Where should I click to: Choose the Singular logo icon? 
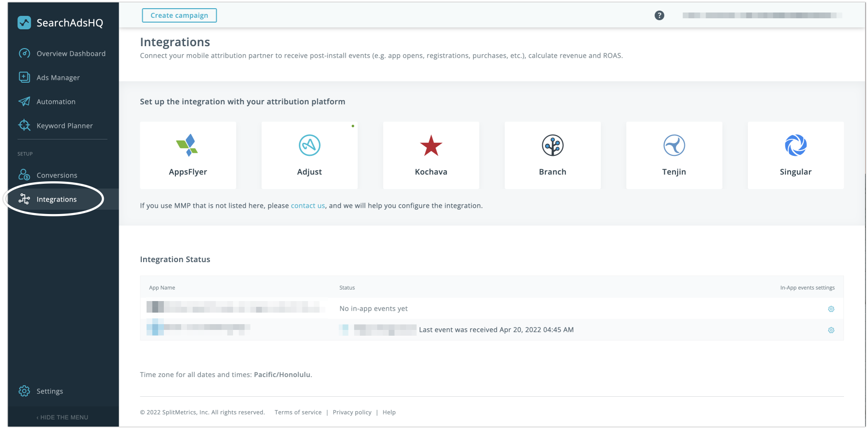pos(796,145)
